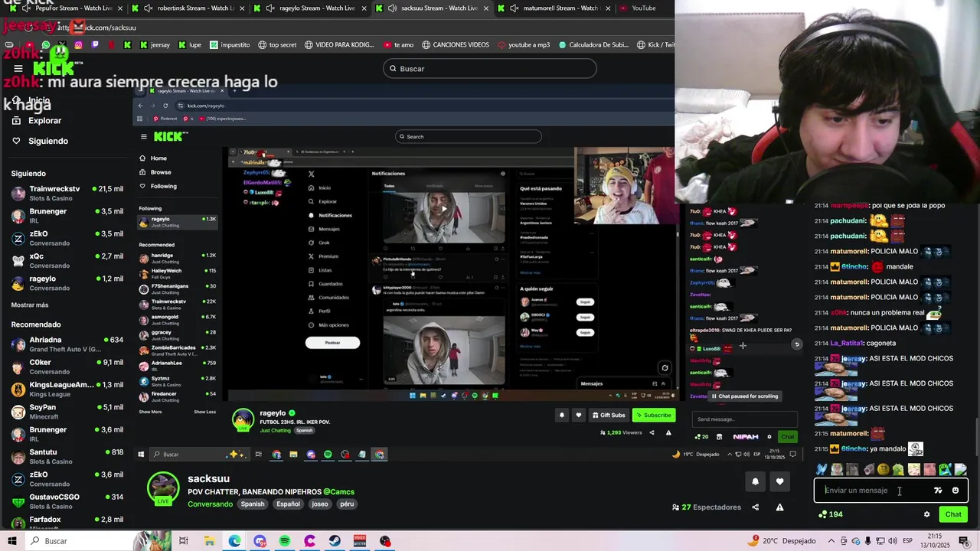Click the péru tag under sacksuu
The height and width of the screenshot is (551, 980).
point(347,504)
